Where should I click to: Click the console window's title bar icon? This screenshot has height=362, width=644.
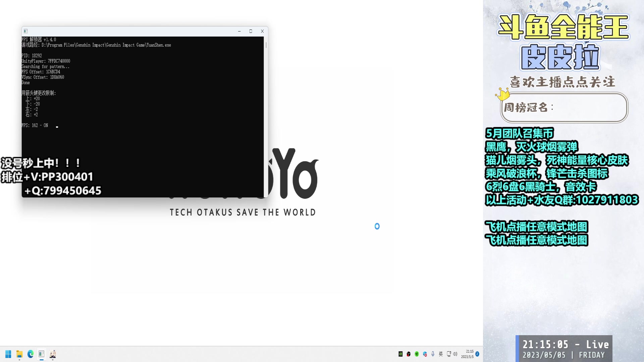click(x=26, y=31)
